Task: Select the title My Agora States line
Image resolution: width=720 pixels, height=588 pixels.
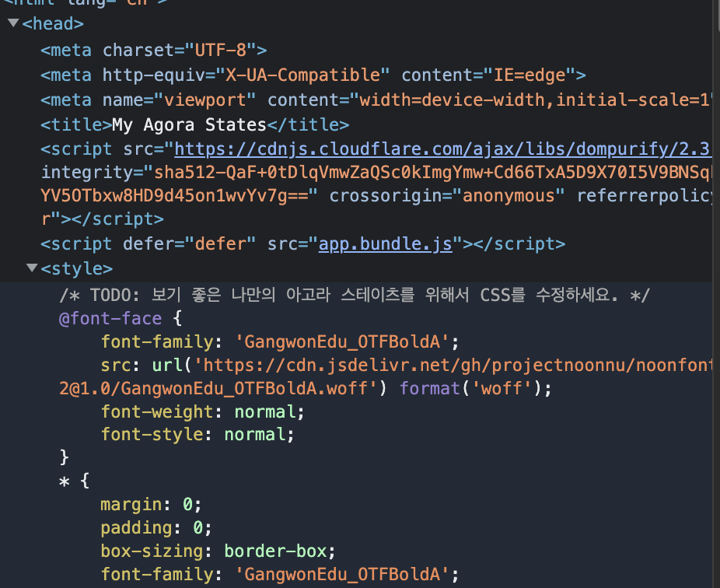Action: click(195, 124)
